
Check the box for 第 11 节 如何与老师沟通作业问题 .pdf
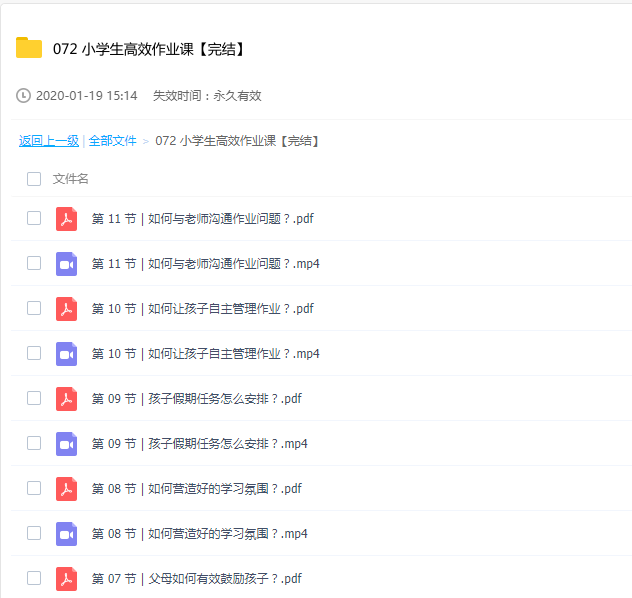(34, 218)
